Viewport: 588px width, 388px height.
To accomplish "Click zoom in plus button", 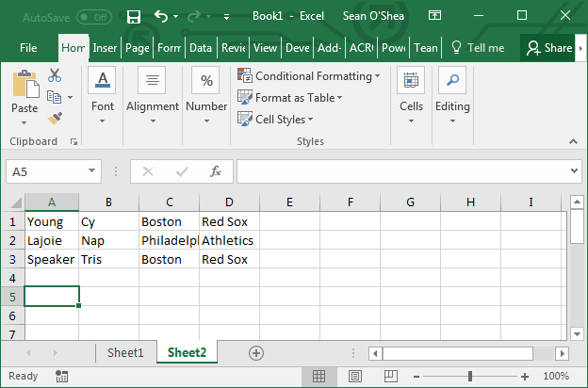I will 525,377.
